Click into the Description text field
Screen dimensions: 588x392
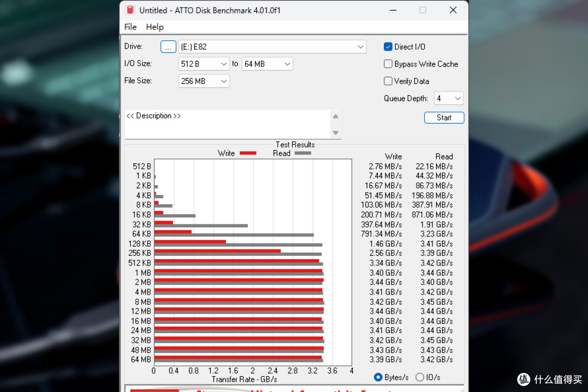(228, 125)
